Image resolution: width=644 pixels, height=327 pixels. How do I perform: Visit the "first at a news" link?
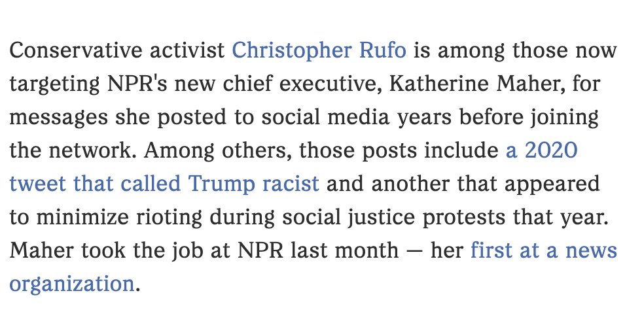(544, 250)
